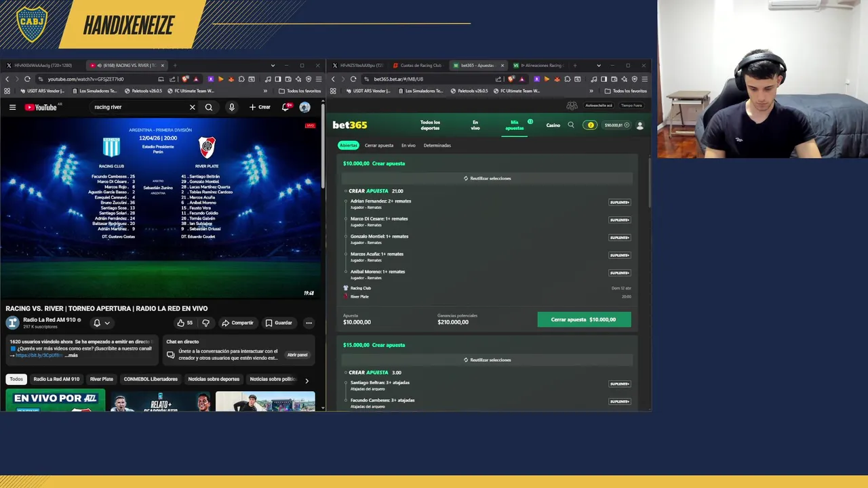This screenshot has width=868, height=488.
Task: Select the 'River Plate' topic chip
Action: (x=102, y=379)
